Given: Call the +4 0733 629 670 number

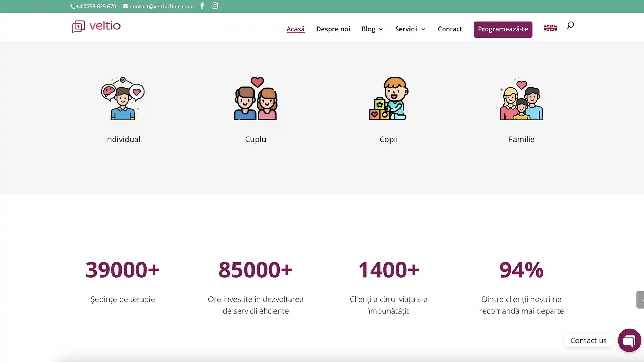Looking at the screenshot, I should pos(96,7).
